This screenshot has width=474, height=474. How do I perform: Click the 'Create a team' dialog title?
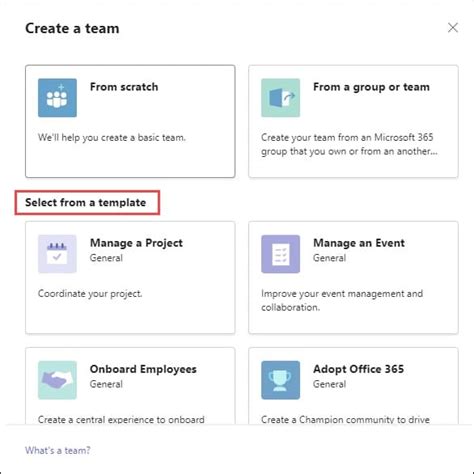(x=72, y=28)
